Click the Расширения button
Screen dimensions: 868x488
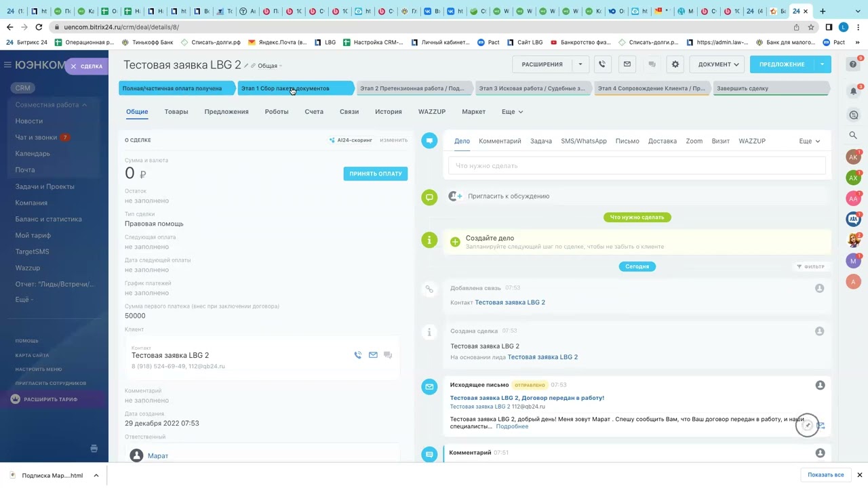(542, 64)
